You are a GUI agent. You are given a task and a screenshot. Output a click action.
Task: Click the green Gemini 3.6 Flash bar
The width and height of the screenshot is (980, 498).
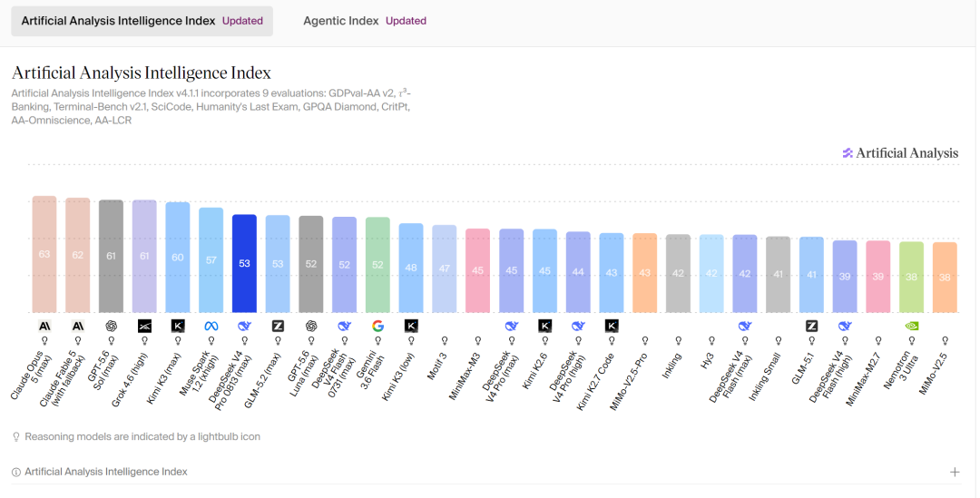tap(377, 265)
